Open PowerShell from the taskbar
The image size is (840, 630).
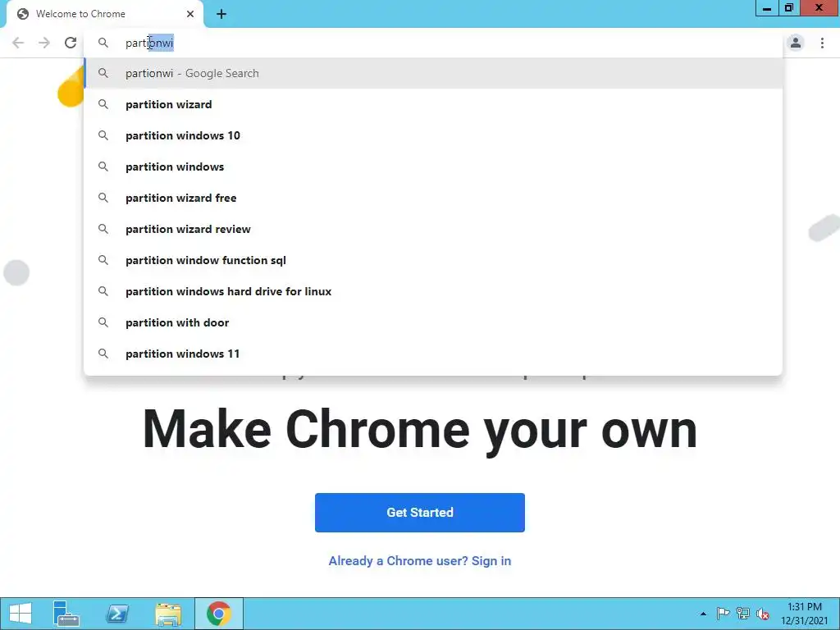point(117,614)
